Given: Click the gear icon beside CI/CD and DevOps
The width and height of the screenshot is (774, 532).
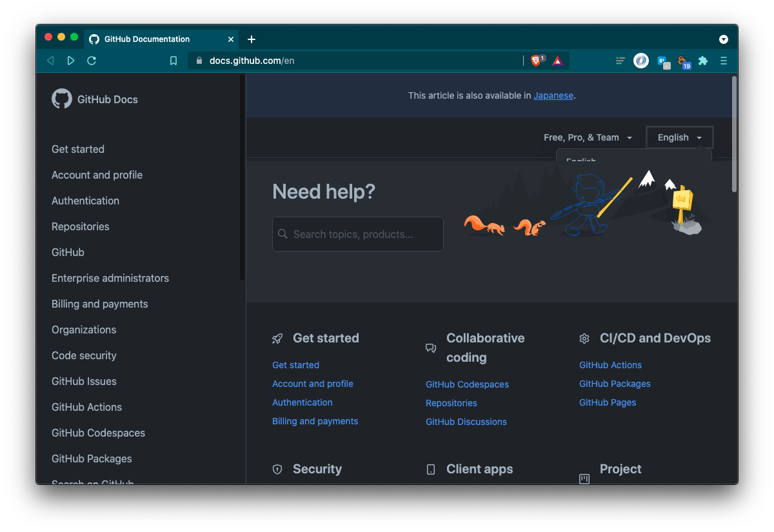Looking at the screenshot, I should (x=584, y=339).
